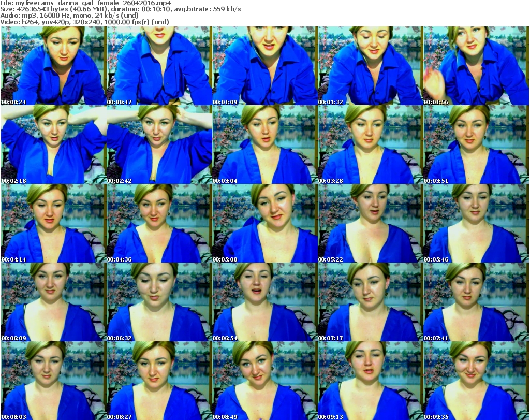Screen dimensions: 530x420
Task: Pick the preview frame at 00:04:36
Action: coord(159,223)
